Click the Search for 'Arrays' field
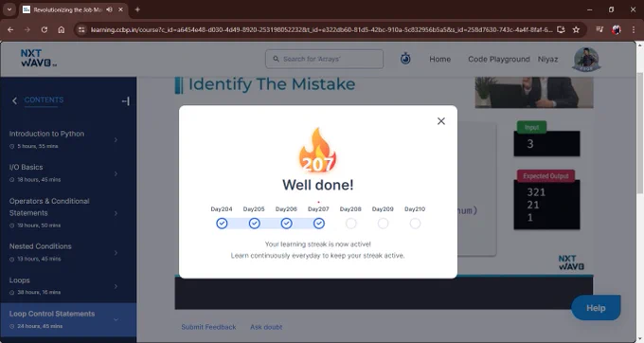The height and width of the screenshot is (343, 644). [x=325, y=59]
